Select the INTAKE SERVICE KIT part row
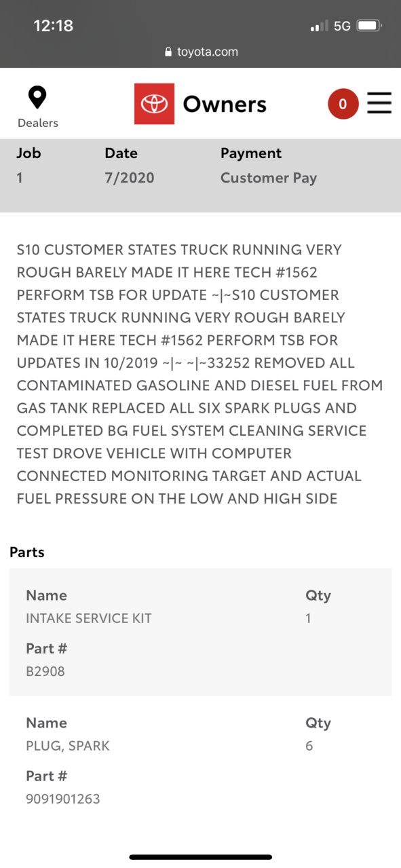Viewport: 401px width, 868px height. (x=200, y=632)
